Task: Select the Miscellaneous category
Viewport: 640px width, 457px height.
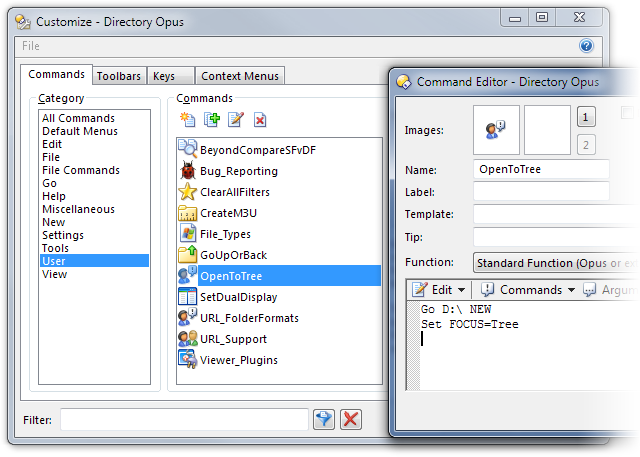Action: pyautogui.click(x=78, y=209)
